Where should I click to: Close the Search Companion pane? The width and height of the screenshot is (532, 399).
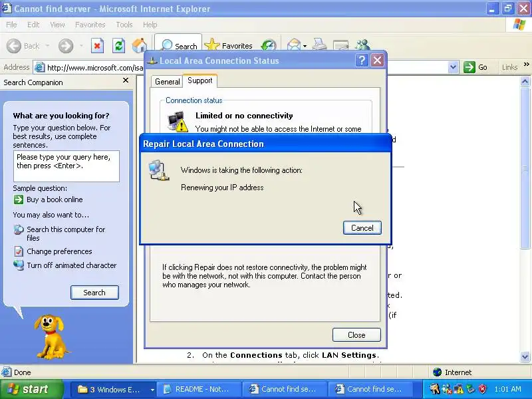click(126, 80)
